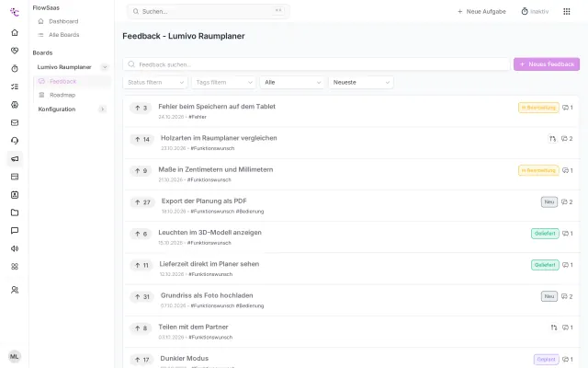Open the four-circles apps icon in the icon rail
588x368 pixels.
tap(15, 267)
